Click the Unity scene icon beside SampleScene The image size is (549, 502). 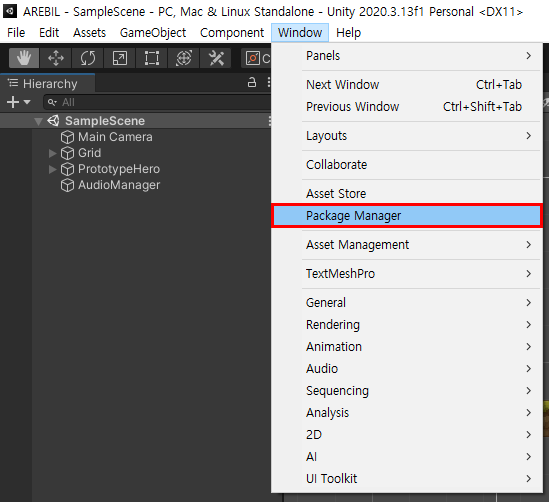pyautogui.click(x=54, y=121)
